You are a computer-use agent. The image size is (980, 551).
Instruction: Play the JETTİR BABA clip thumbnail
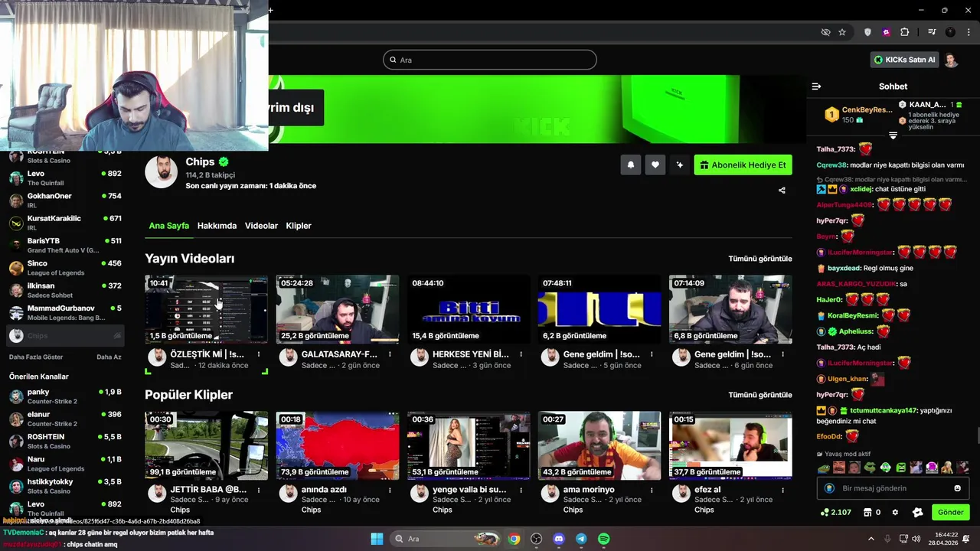click(x=206, y=445)
